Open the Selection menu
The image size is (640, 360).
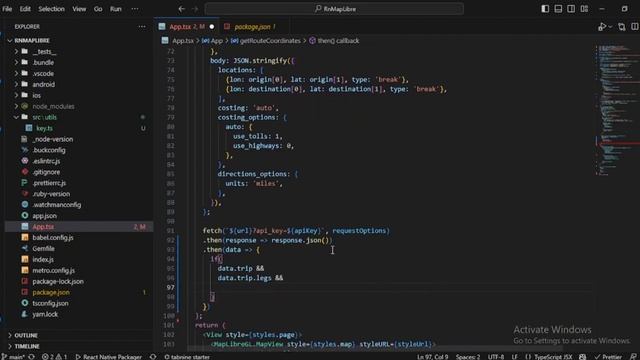(51, 9)
